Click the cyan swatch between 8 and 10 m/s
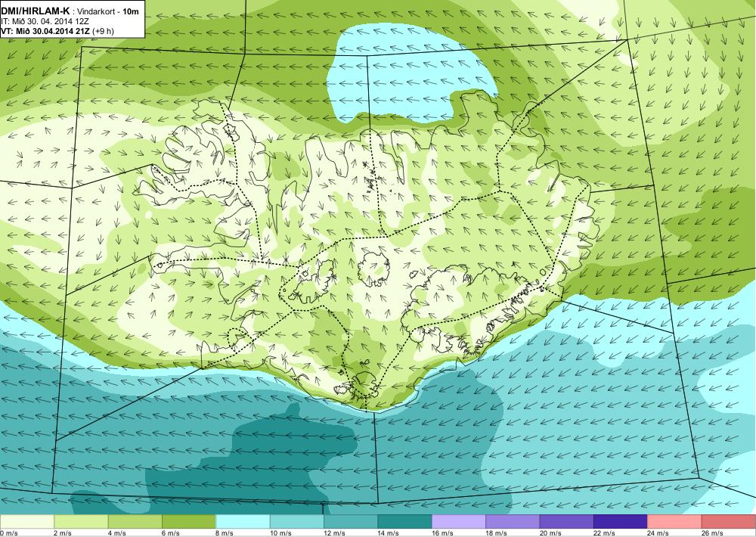756x537 pixels. coord(243,522)
